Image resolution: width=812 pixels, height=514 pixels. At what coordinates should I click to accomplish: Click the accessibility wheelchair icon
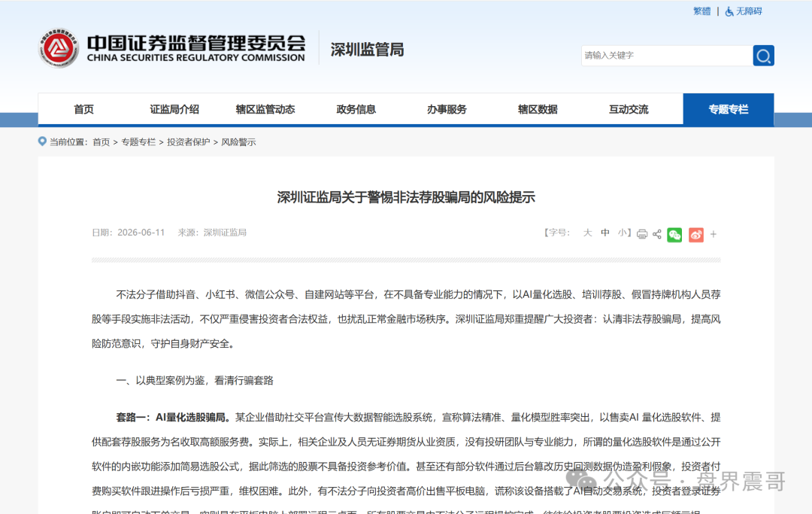click(729, 11)
